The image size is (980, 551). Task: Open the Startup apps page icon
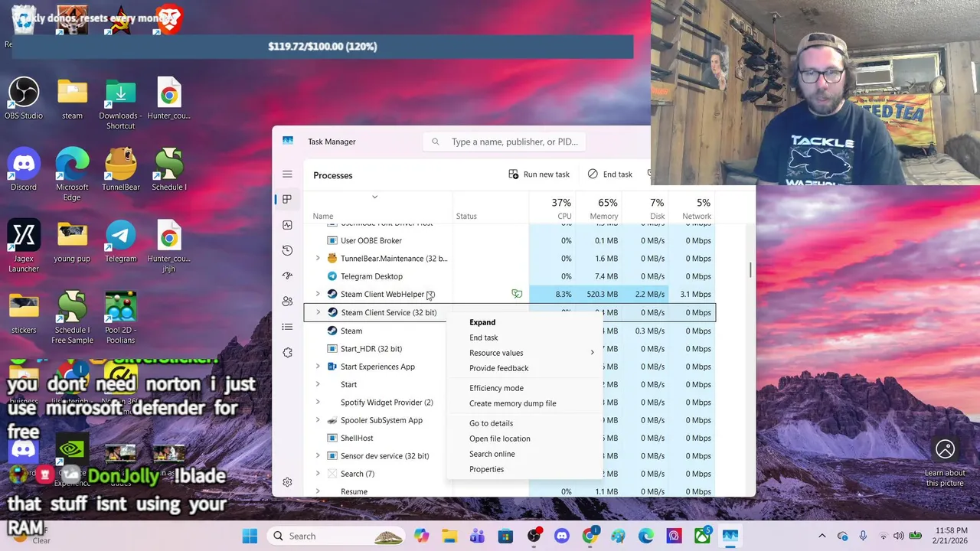click(287, 275)
